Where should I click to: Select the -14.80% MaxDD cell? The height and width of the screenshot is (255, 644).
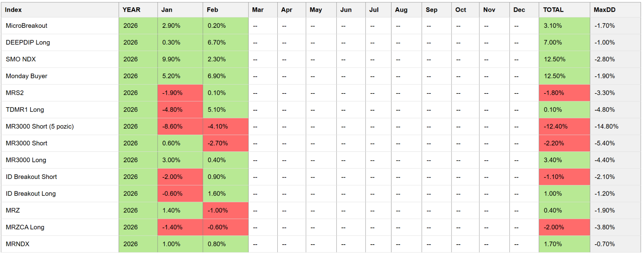pyautogui.click(x=606, y=126)
